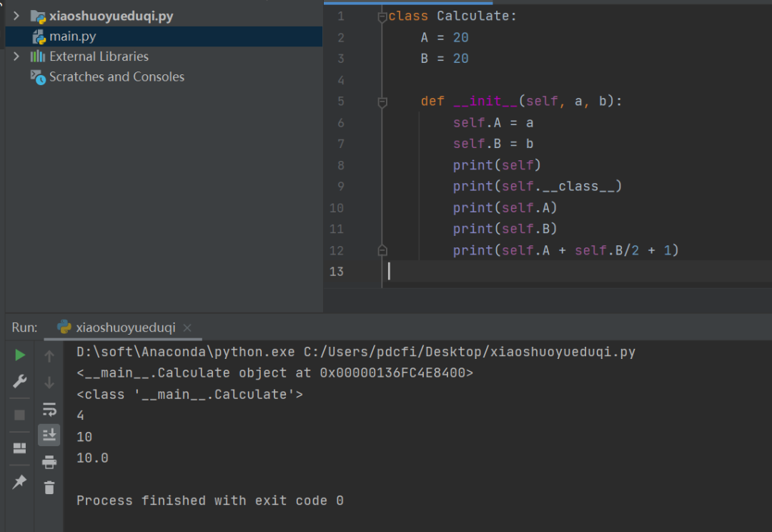This screenshot has width=772, height=532.
Task: Expand the External Libraries node
Action: click(x=16, y=56)
